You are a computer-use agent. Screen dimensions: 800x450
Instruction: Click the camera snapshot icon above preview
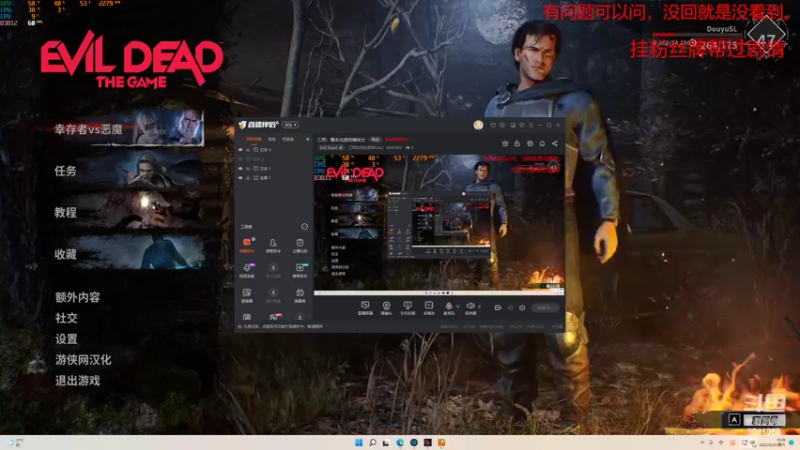tap(505, 143)
